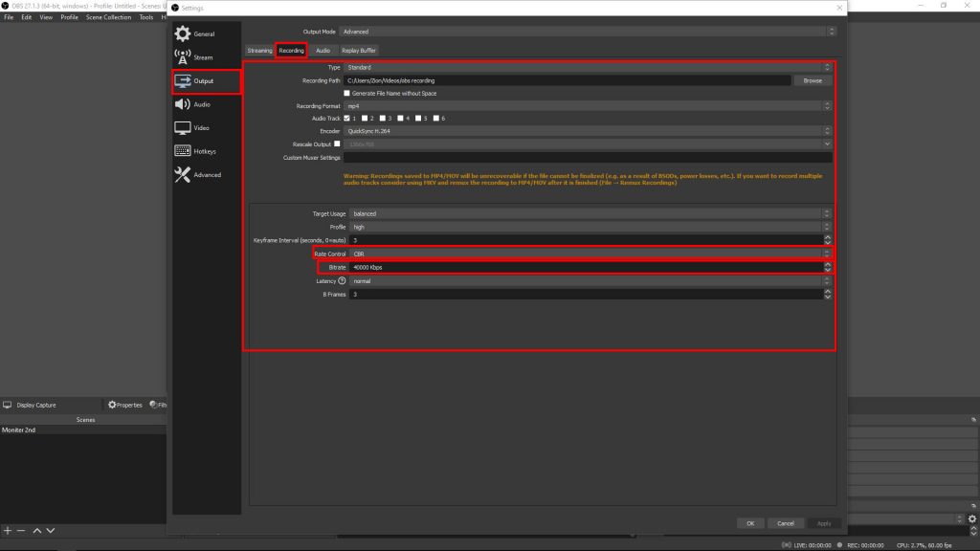Enable Audio Track 6 checkbox
This screenshot has height=551, width=980.
pyautogui.click(x=436, y=118)
